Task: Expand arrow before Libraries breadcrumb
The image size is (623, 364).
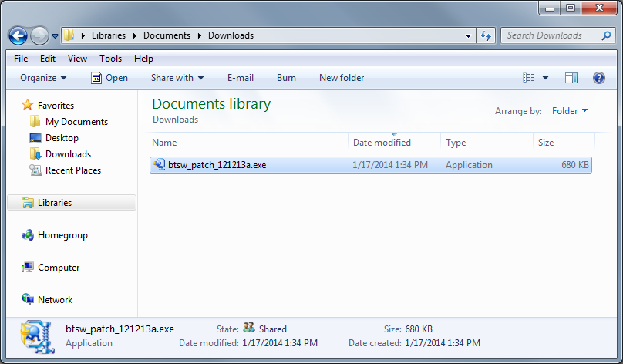Action: pos(83,35)
